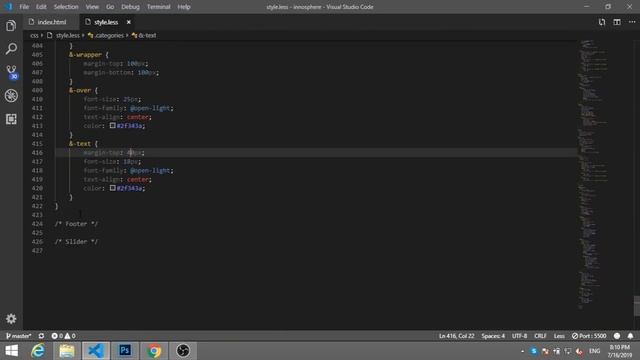Viewport: 640px width, 360px height.
Task: Click Ln 416, Col 22 in status bar
Action: click(x=456, y=336)
